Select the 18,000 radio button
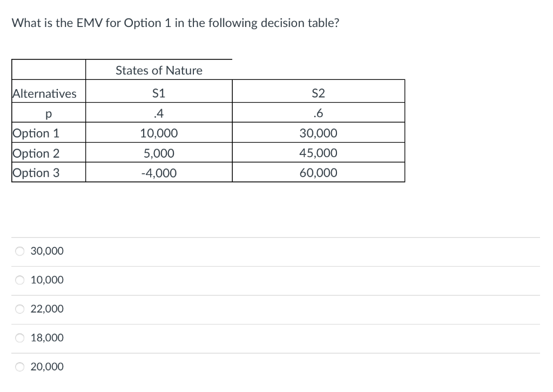 (20, 337)
